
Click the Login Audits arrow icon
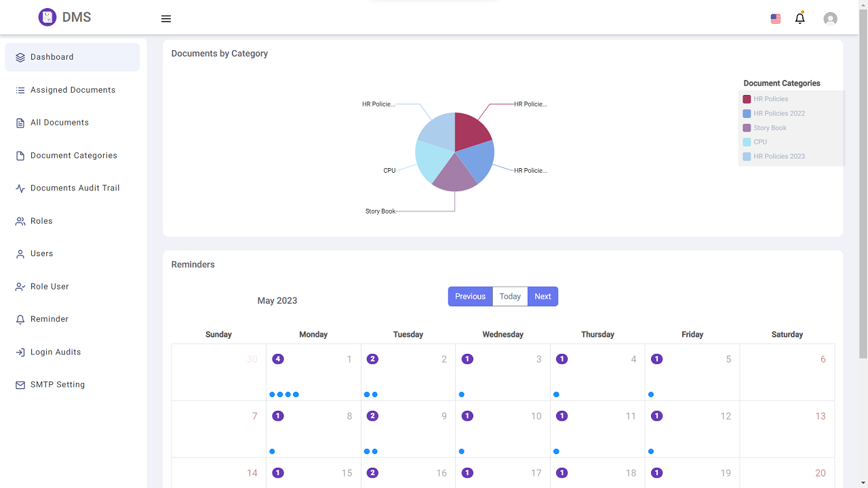[20, 352]
